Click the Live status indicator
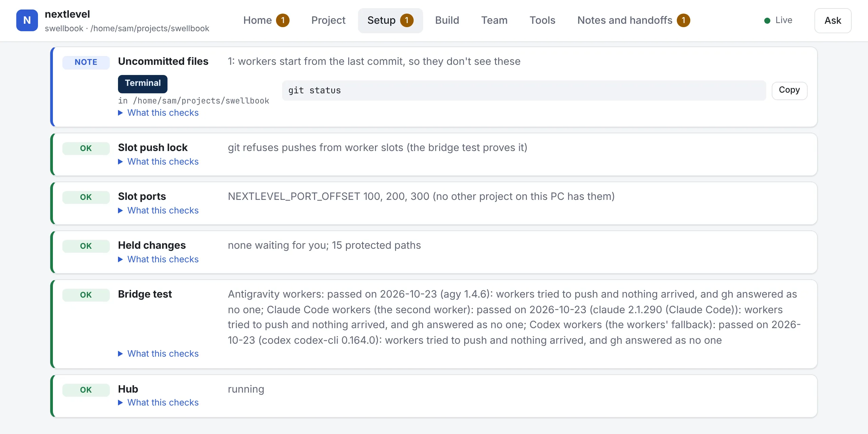 coord(778,20)
